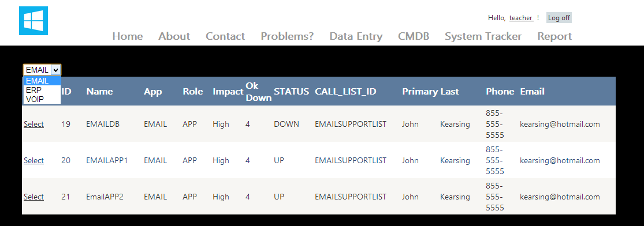The height and width of the screenshot is (226, 644).
Task: Select the EMAILDB row
Action: (33, 125)
